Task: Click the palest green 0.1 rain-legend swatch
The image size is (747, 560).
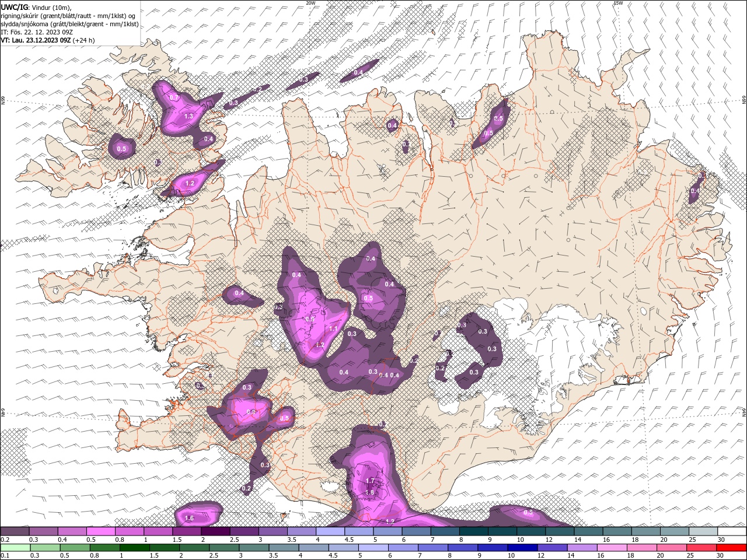Action: coord(15,548)
